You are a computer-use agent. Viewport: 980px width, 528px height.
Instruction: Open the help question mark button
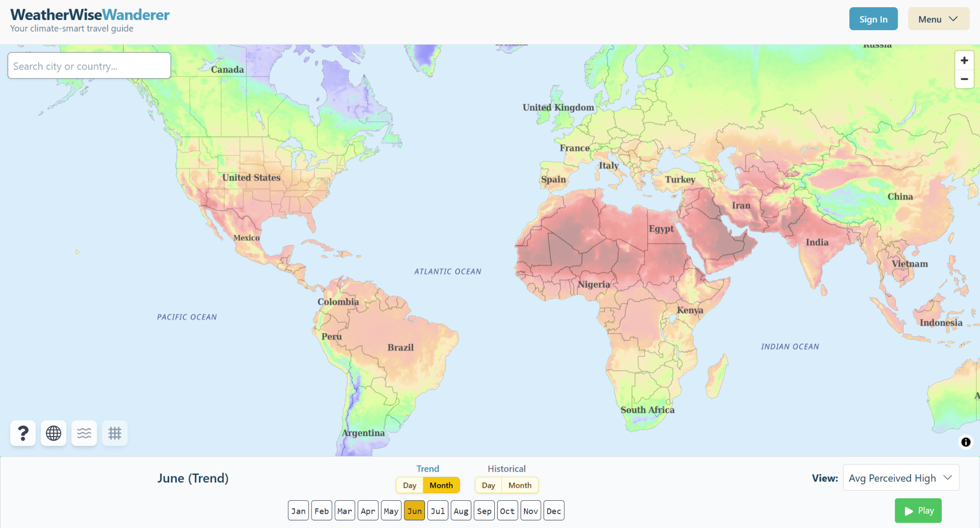[23, 433]
